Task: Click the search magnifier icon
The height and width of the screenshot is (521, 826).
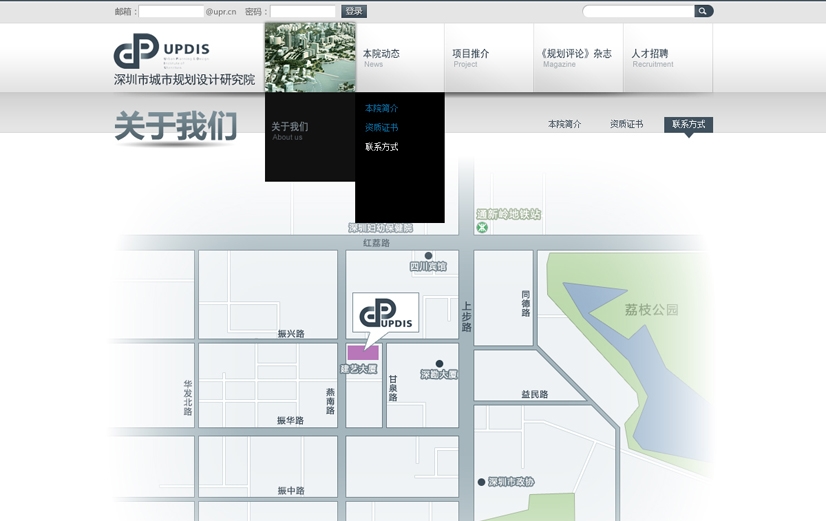Action: click(x=703, y=11)
